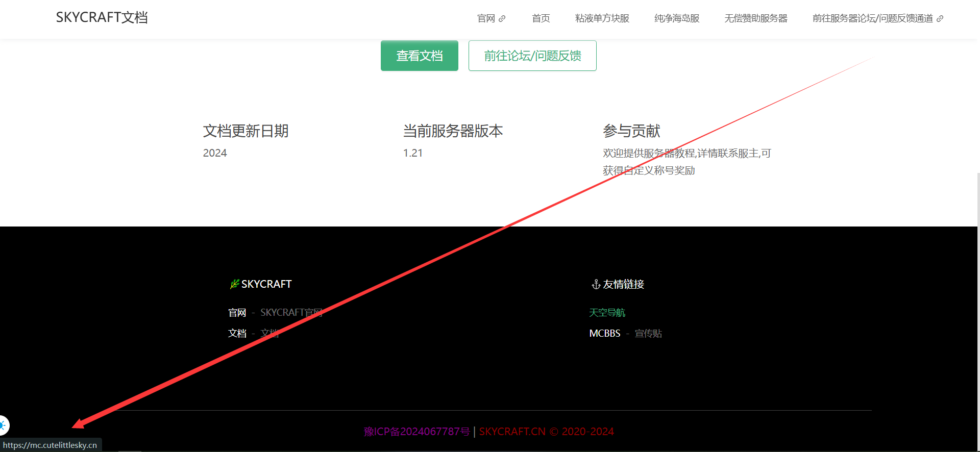
Task: Open the 纯净海岛服 nav item
Action: tap(677, 18)
